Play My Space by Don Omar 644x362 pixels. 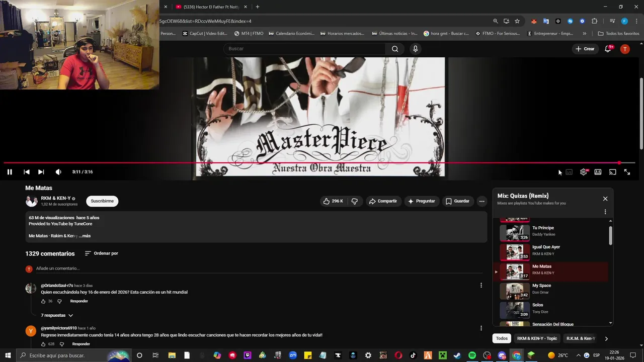pos(552,291)
